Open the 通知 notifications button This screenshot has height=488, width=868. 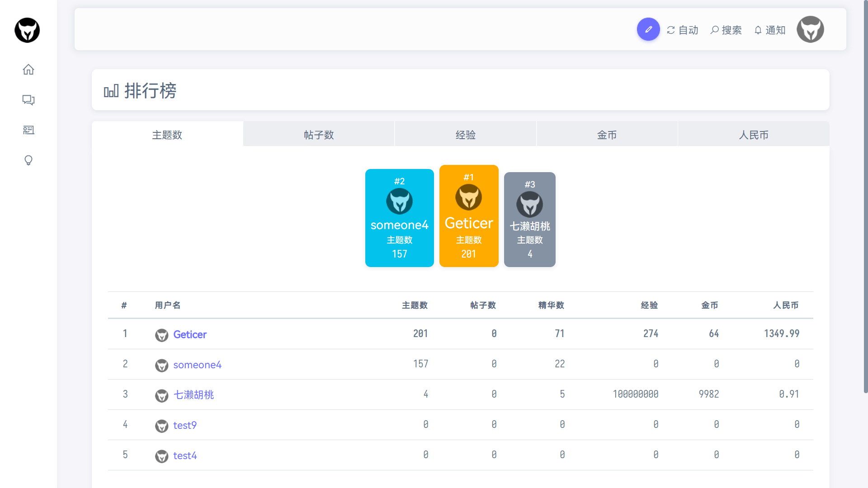click(x=770, y=30)
